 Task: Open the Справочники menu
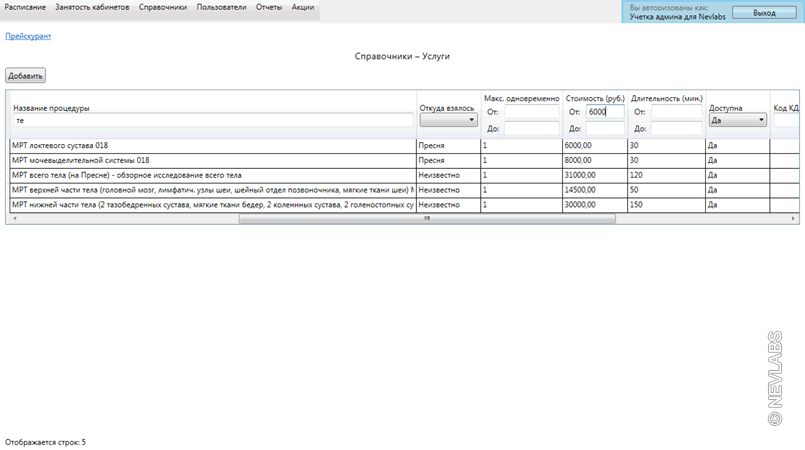163,7
